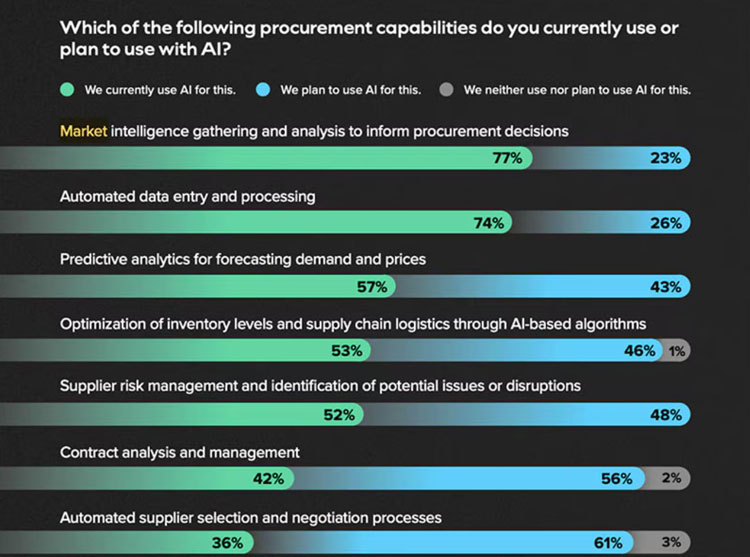The image size is (750, 557).
Task: Select the "Automated data entry and processing" label
Action: tap(187, 196)
